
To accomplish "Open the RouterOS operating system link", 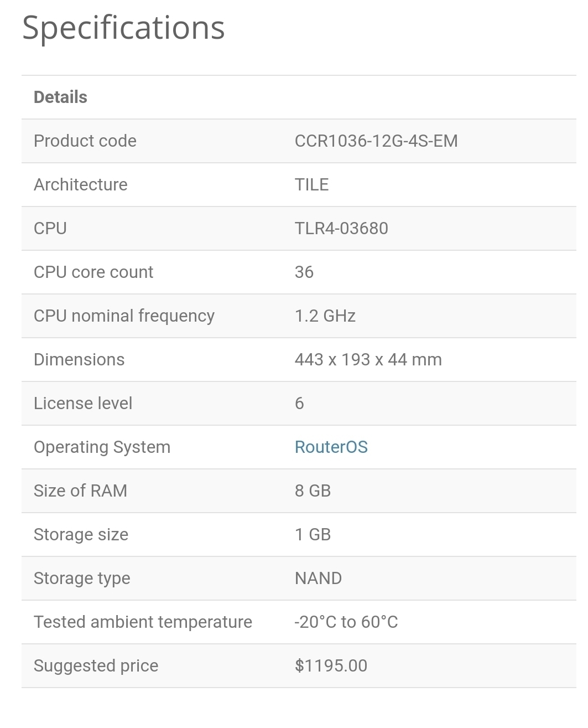I will 331,447.
